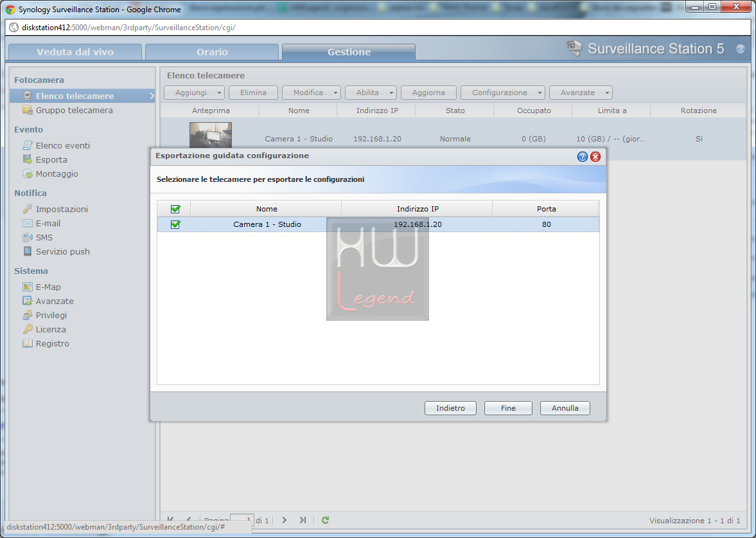Click the browser address bar URL
The width and height of the screenshot is (756, 538).
pos(128,28)
